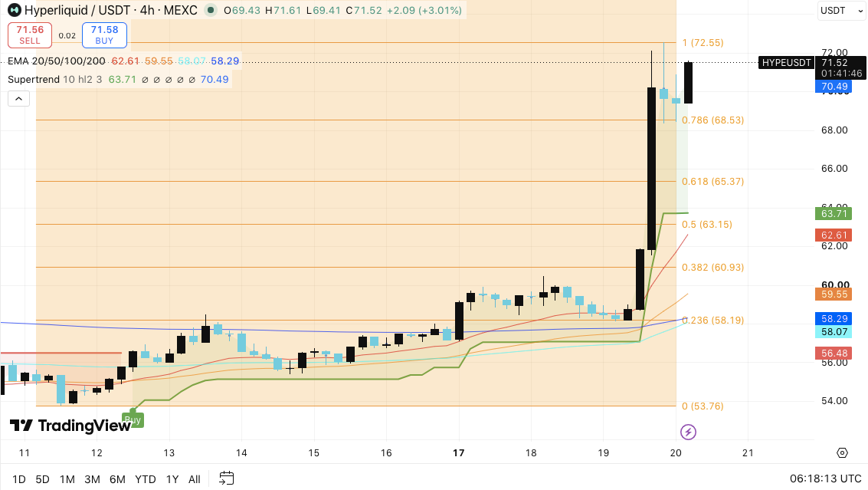Screen dimensions: 868x490
Task: Click the green Buy signal marker
Action: [x=133, y=419]
